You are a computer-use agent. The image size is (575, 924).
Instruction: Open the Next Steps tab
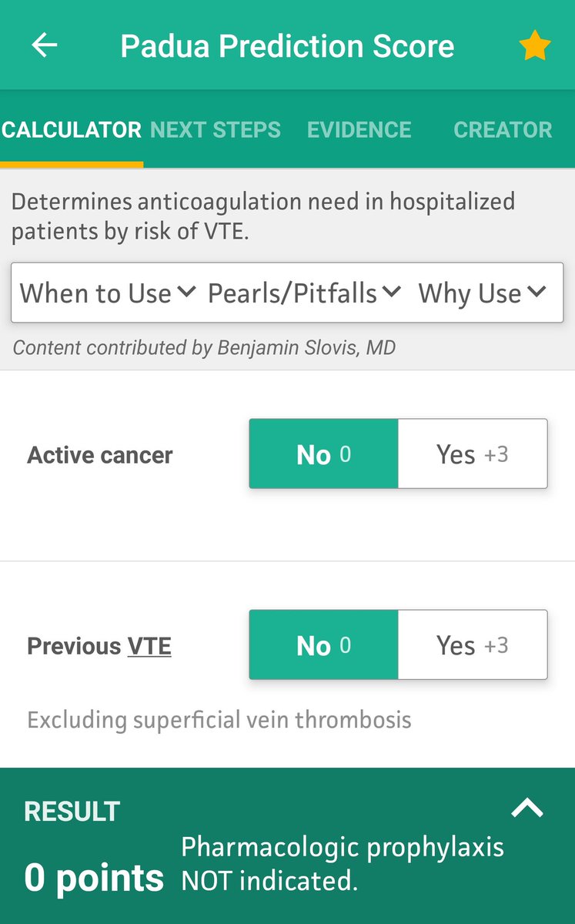coord(216,129)
